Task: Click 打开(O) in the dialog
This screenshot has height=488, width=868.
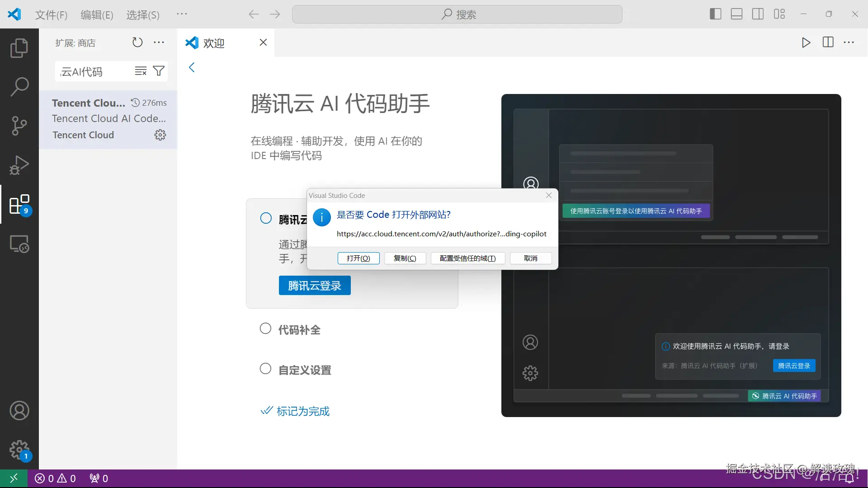Action: point(358,258)
